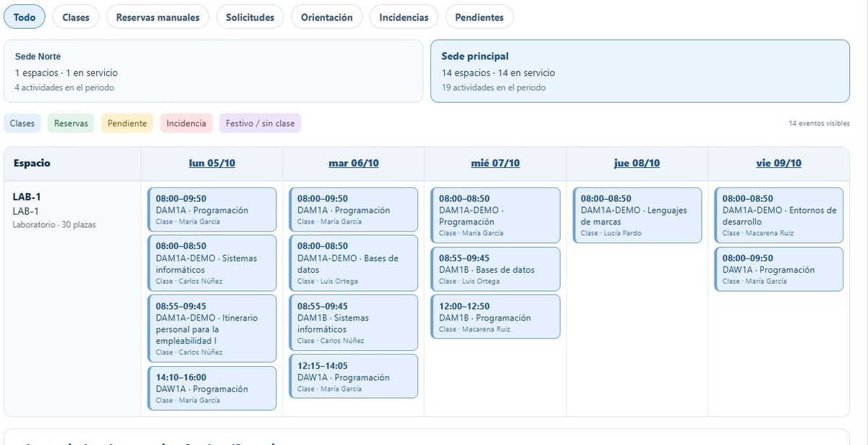
Task: Click '4 actividades en el periodo' text
Action: [64, 88]
